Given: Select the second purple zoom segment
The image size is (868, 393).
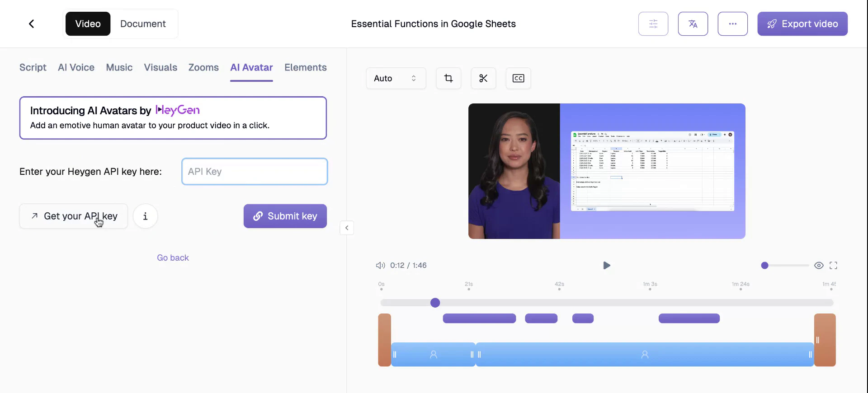Looking at the screenshot, I should pos(541,318).
